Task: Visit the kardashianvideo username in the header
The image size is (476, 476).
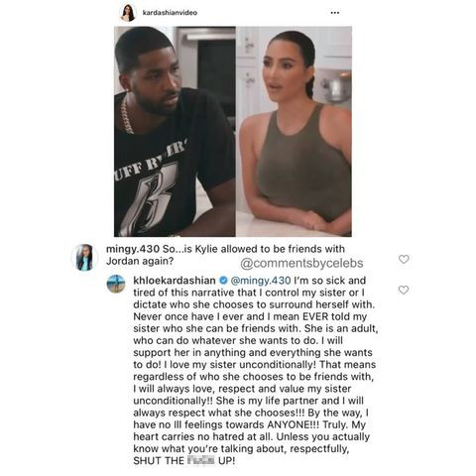Action: pos(170,13)
